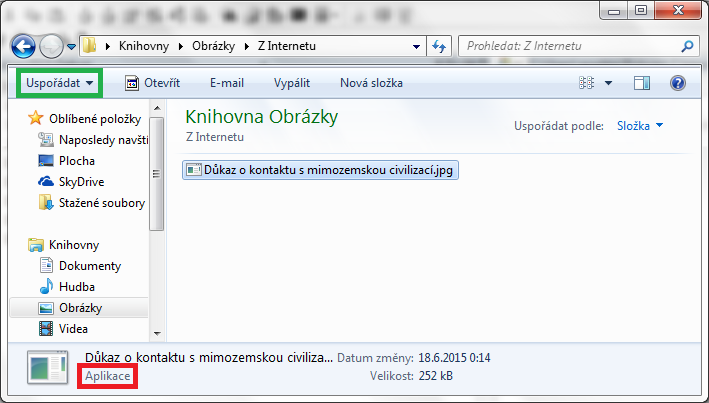The image size is (709, 403).
Task: Open the Složka arrange-by dropdown
Action: pyautogui.click(x=640, y=126)
